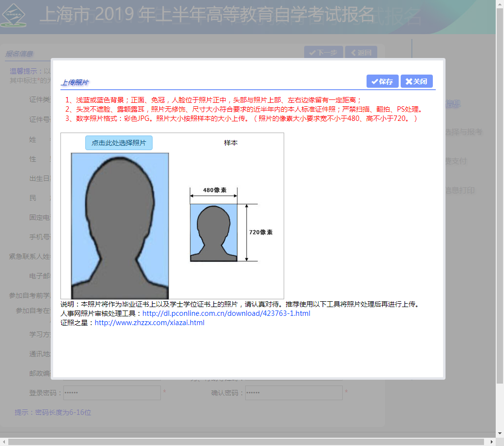Open the 人事网照片审核处理工具 pconline download link
The width and height of the screenshot is (504, 446).
coord(226,313)
